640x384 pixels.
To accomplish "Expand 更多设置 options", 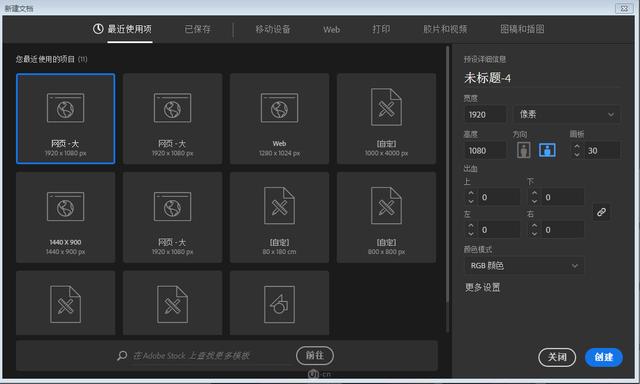I will click(x=482, y=287).
